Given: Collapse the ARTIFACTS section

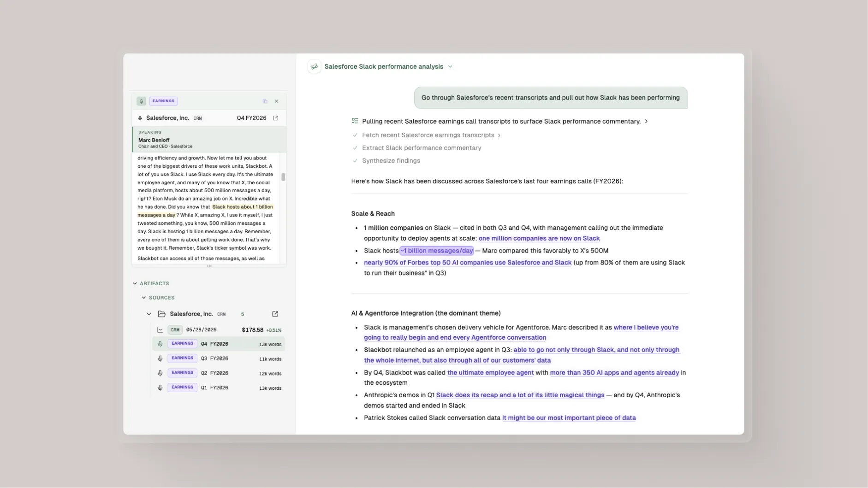Looking at the screenshot, I should pos(135,283).
